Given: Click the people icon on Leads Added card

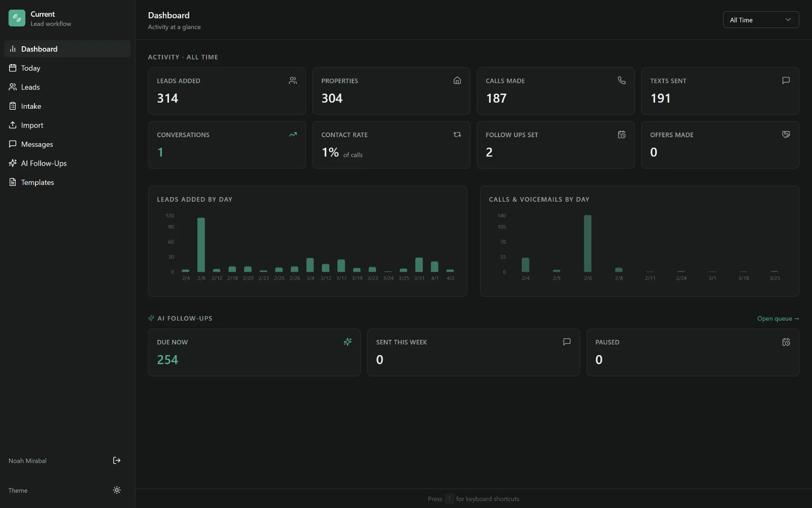Looking at the screenshot, I should 293,80.
